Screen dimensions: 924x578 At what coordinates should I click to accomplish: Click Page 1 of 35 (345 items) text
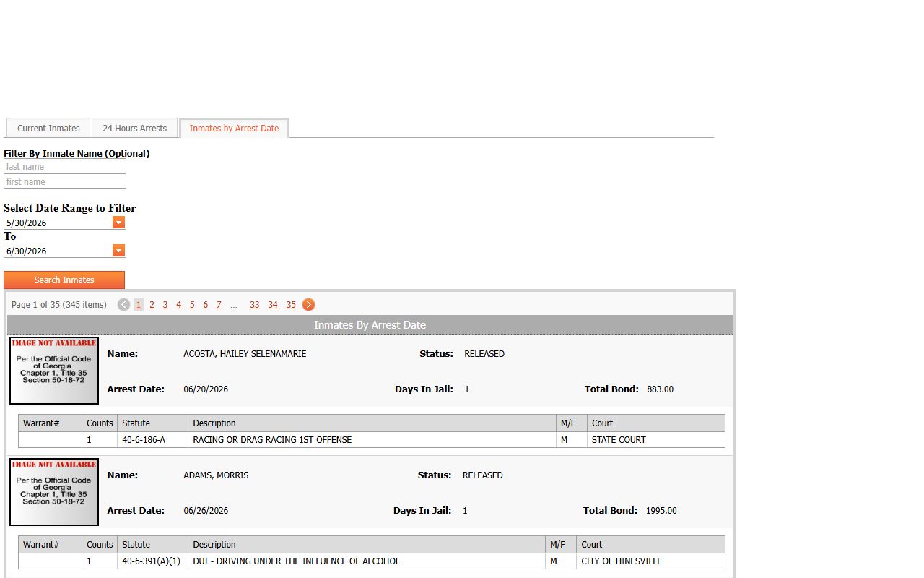tap(59, 305)
